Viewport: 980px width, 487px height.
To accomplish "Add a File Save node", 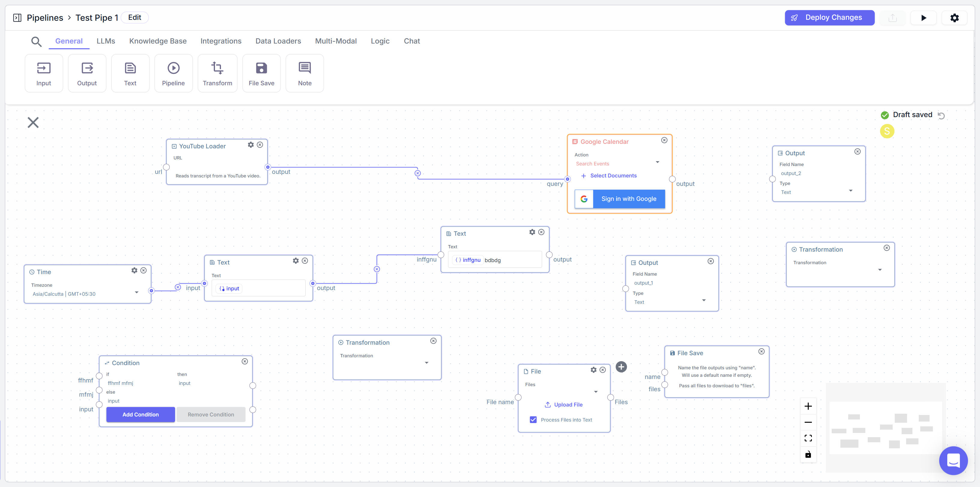I will [261, 73].
